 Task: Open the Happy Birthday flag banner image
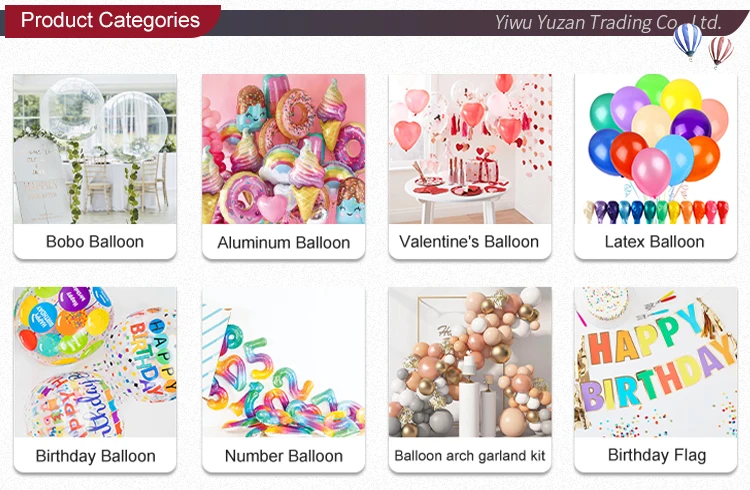coord(656,362)
